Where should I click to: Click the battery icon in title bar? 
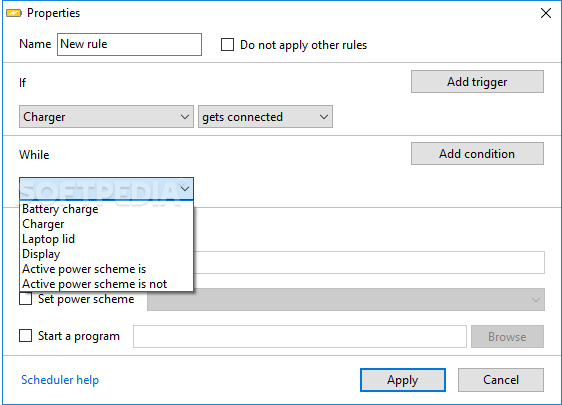[14, 13]
